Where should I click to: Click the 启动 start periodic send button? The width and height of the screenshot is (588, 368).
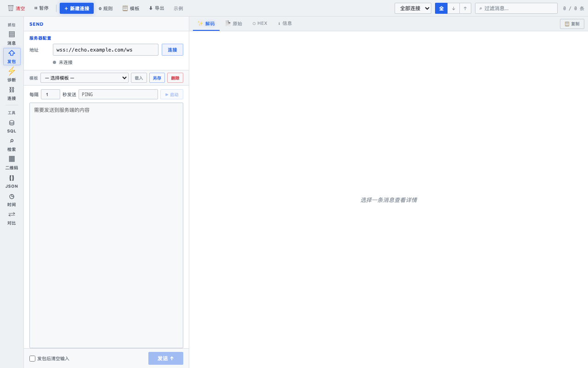point(172,94)
